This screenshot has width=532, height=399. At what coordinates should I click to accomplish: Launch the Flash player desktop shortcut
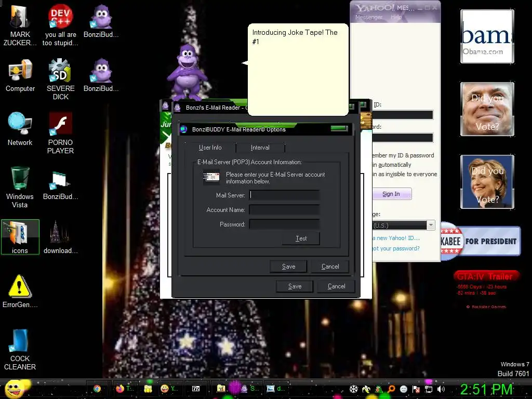[x=60, y=133]
